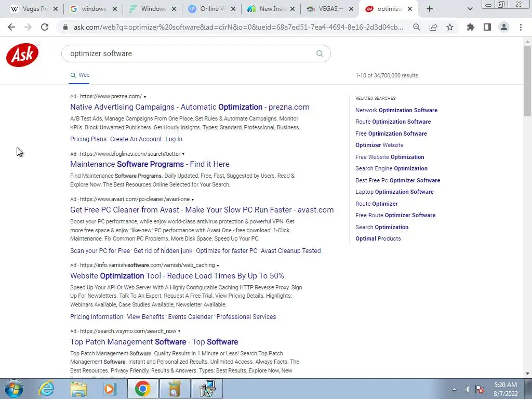Select the Web results tab
Viewport: 532px width, 399px height.
79,75
